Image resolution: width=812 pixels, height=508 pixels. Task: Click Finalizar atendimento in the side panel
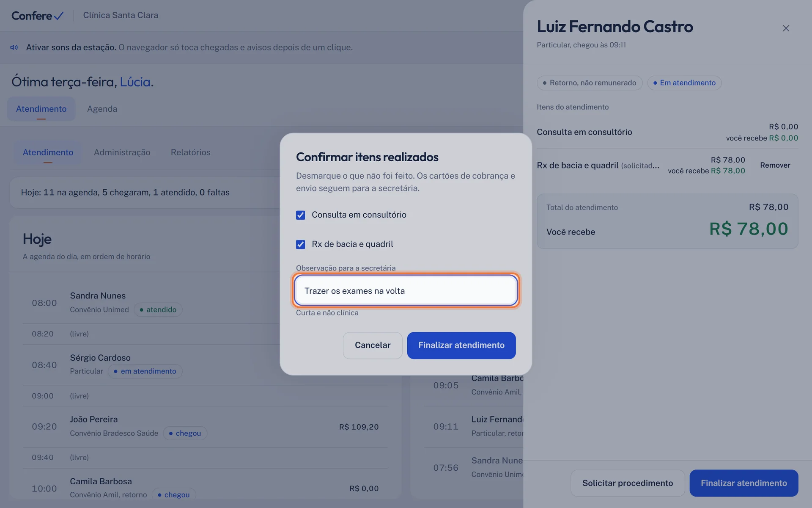click(743, 483)
